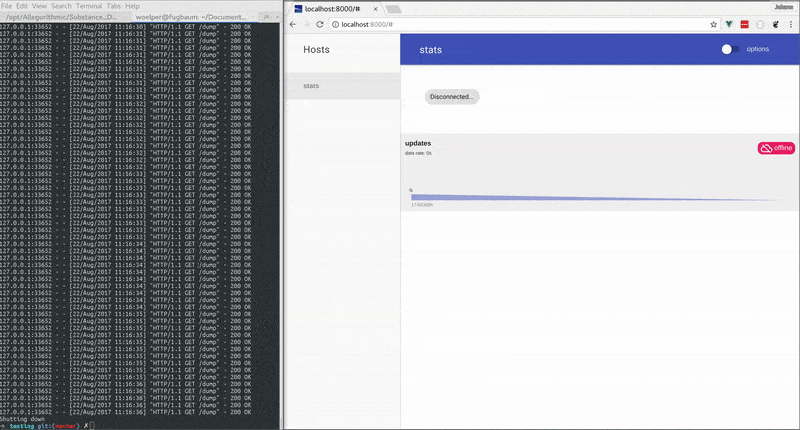The width and height of the screenshot is (800, 430).
Task: Click the stats title in the blue header
Action: (x=431, y=50)
